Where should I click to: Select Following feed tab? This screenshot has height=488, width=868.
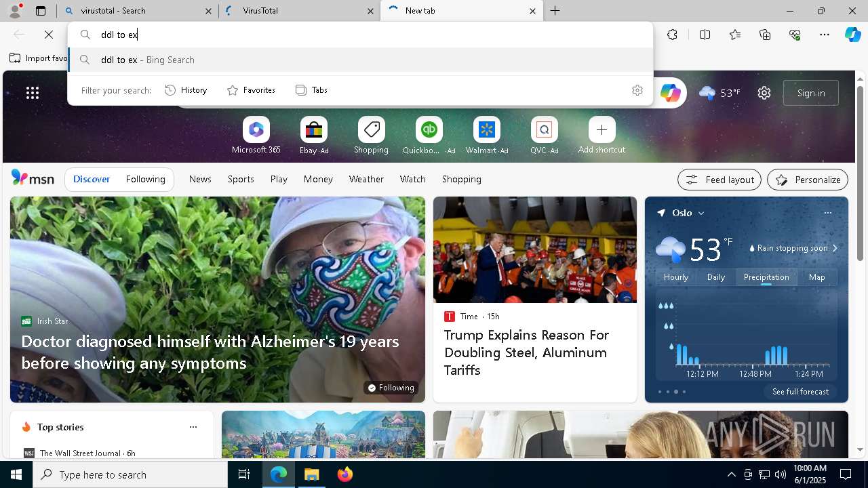pyautogui.click(x=145, y=179)
